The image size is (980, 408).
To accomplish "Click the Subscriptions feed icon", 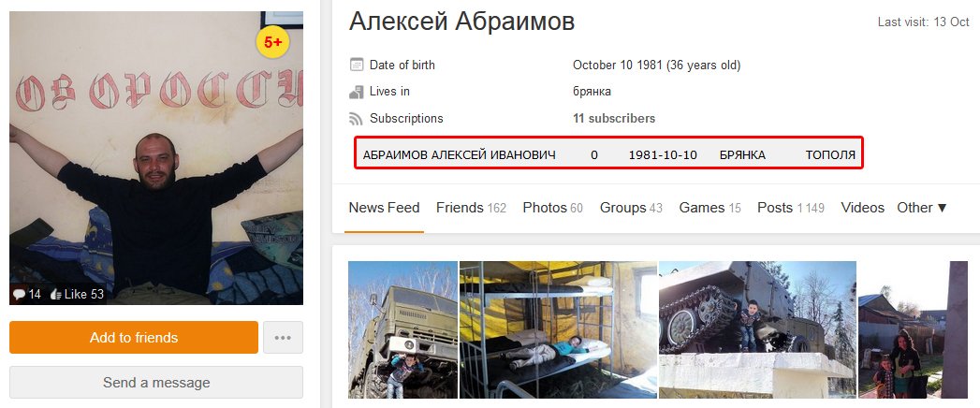I will pyautogui.click(x=357, y=119).
